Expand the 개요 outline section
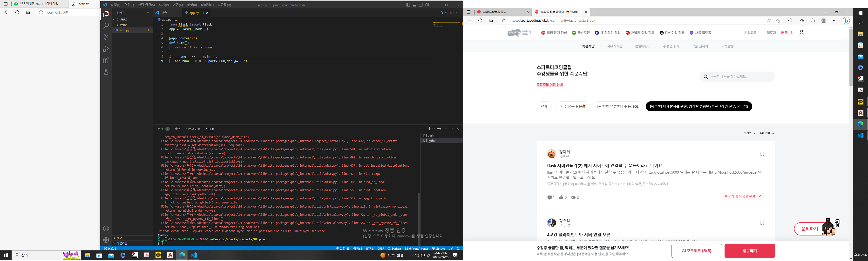Viewport: 868px width, 261px height. point(132,238)
